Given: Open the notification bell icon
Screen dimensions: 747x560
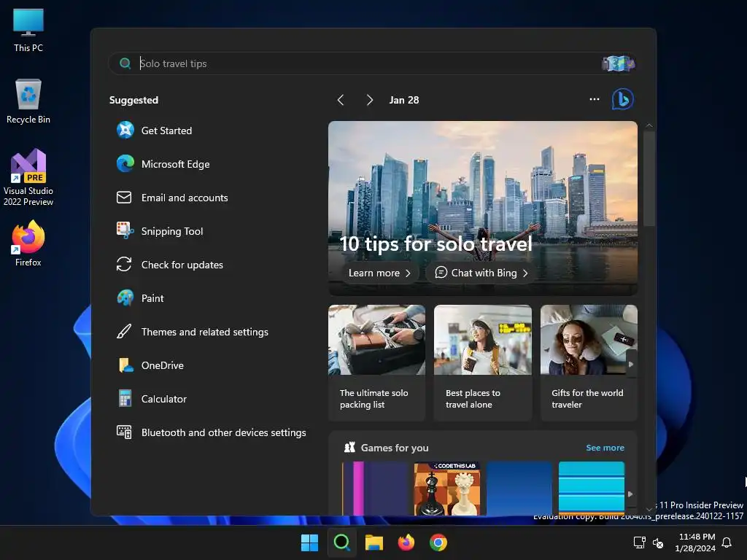Looking at the screenshot, I should 727,542.
